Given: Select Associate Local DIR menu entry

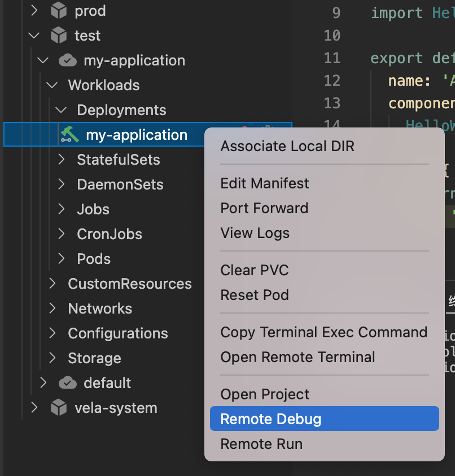Looking at the screenshot, I should (287, 146).
